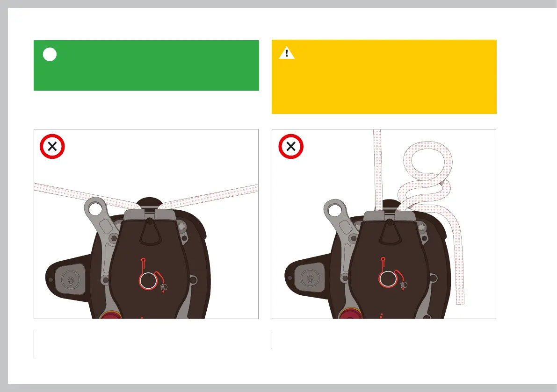
Task: Select the green banner background
Action: tap(146, 65)
